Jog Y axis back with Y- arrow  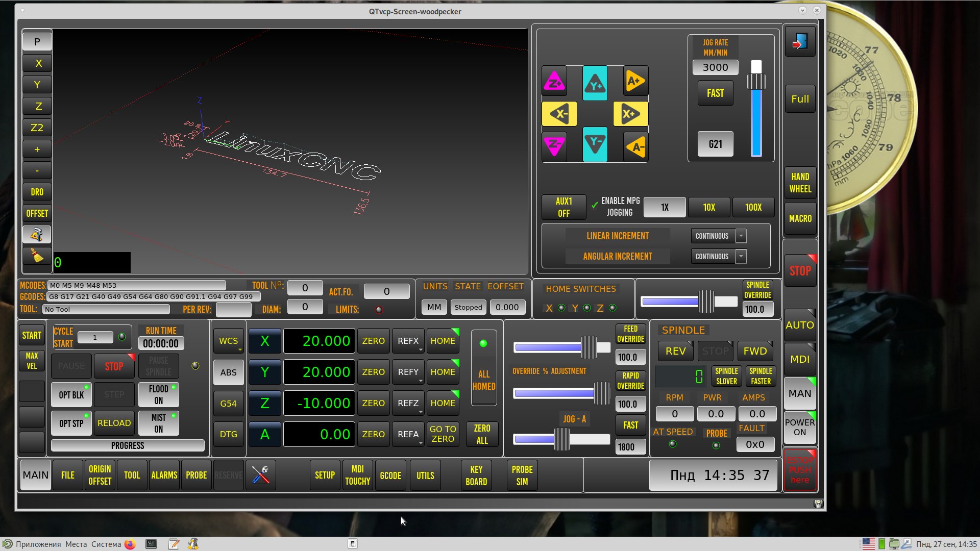[x=595, y=144]
